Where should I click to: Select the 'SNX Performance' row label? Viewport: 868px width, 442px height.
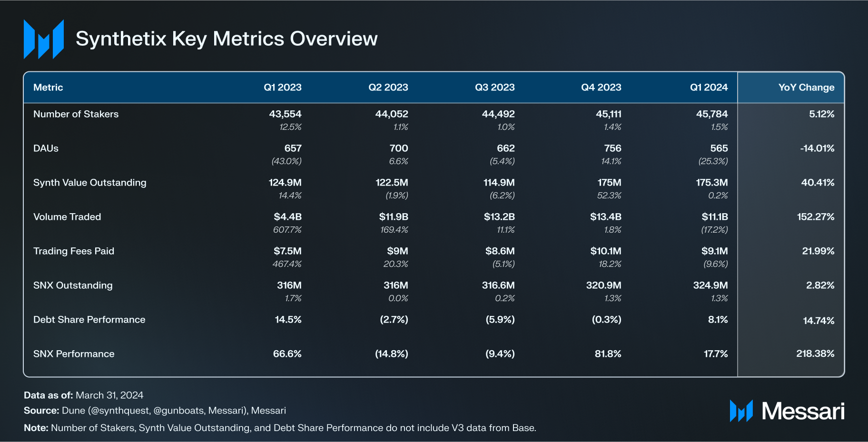(74, 354)
